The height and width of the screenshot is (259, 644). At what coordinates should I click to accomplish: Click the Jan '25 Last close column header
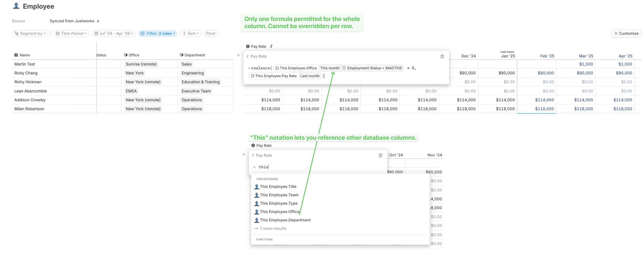(508, 54)
